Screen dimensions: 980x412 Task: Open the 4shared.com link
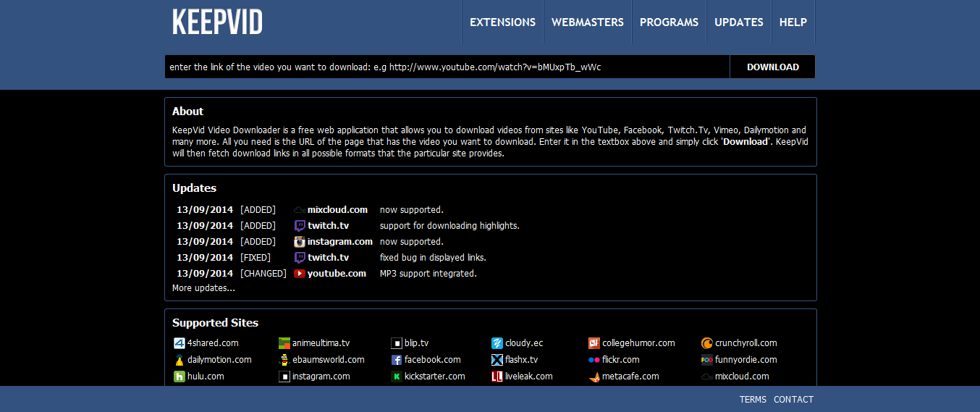pyautogui.click(x=213, y=343)
